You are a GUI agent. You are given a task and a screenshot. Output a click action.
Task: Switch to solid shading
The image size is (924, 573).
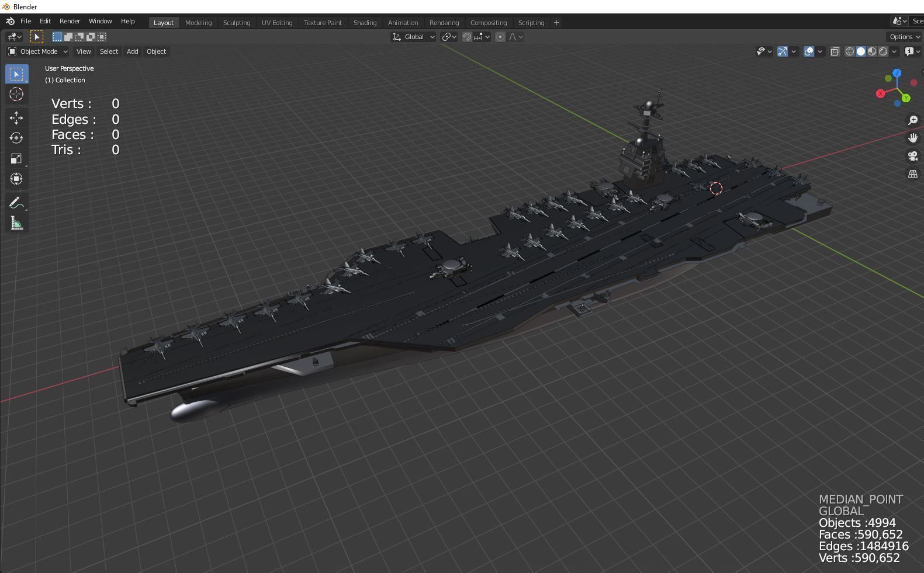tap(861, 51)
